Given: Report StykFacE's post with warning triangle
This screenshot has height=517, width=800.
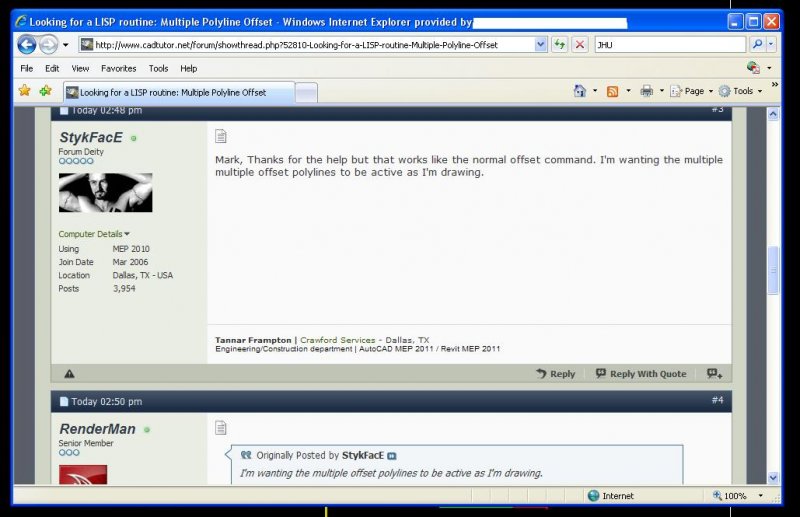Looking at the screenshot, I should click(69, 374).
